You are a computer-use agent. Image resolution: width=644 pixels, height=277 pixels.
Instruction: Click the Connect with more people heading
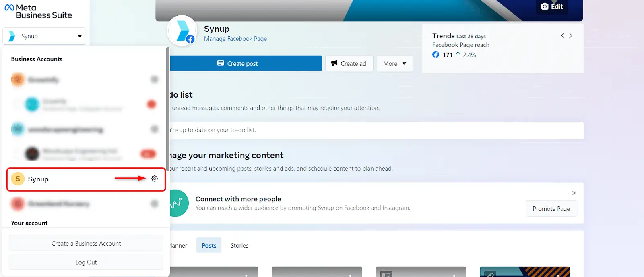click(238, 199)
